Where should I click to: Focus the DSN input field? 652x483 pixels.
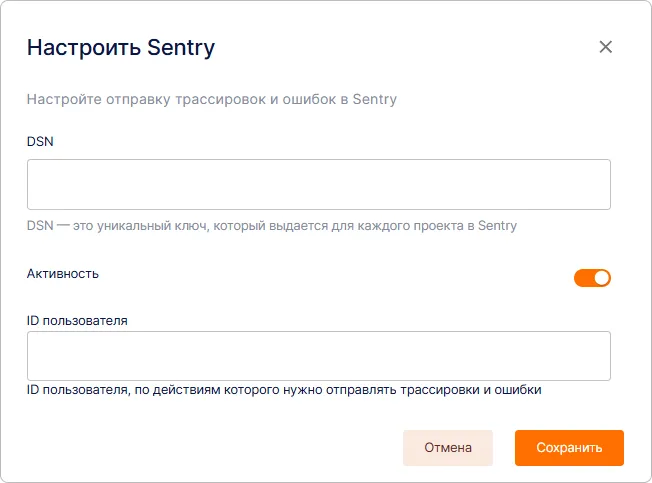tap(318, 184)
